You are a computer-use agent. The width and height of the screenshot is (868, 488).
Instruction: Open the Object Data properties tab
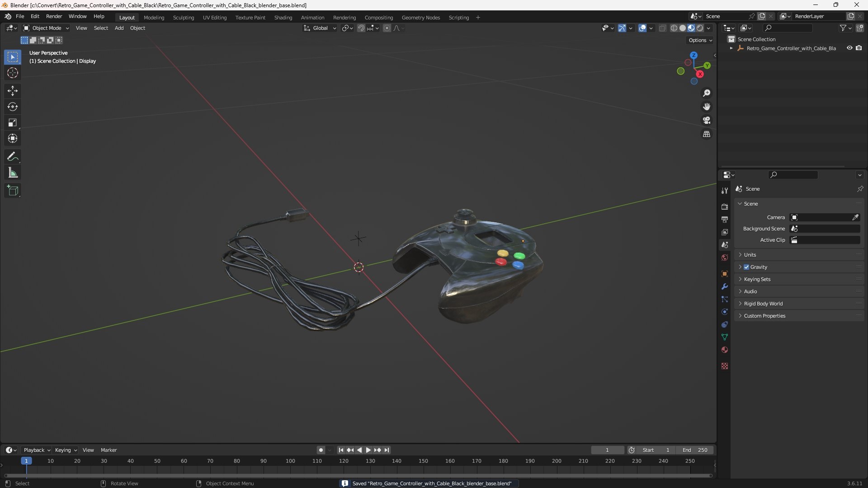[x=725, y=337]
